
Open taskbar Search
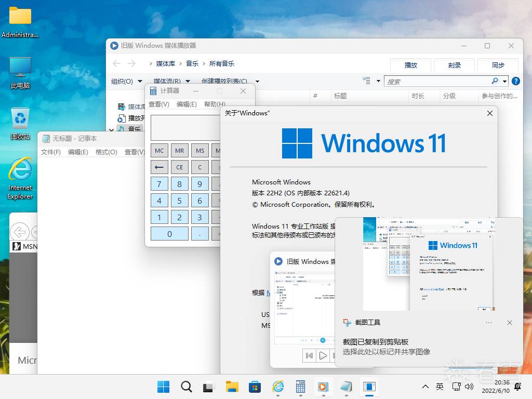point(187,387)
